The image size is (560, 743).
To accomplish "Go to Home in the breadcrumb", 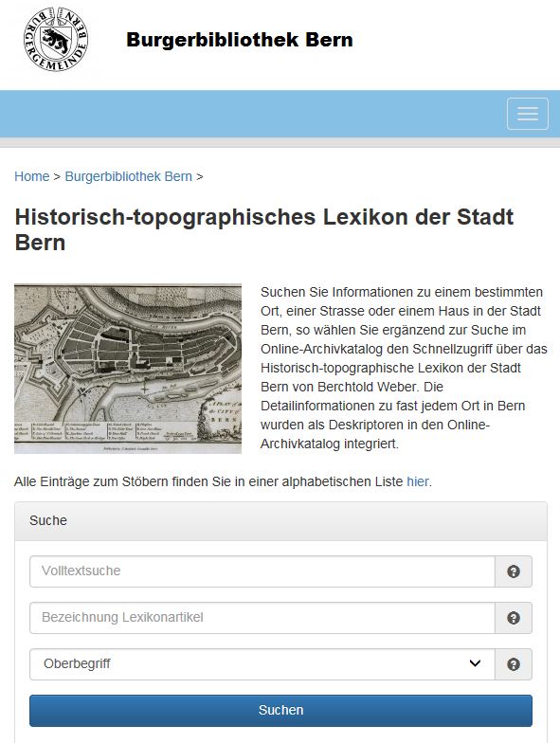I will point(32,176).
